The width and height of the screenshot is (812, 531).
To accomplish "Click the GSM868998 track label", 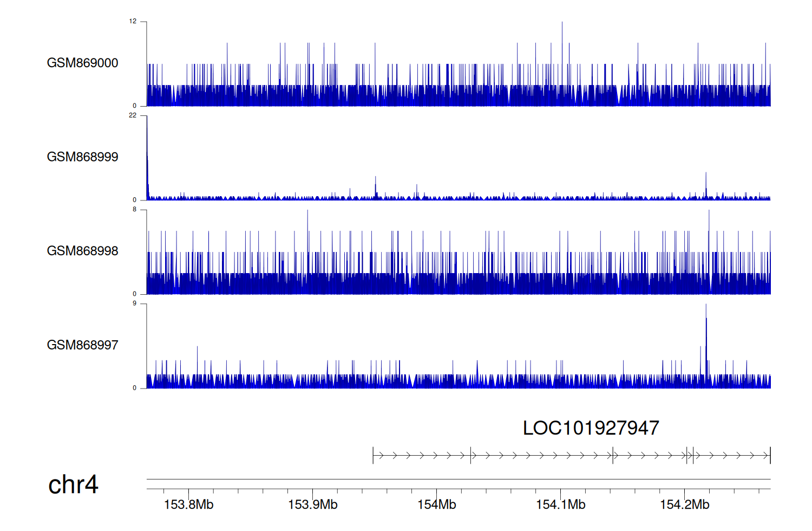I will 82,251.
